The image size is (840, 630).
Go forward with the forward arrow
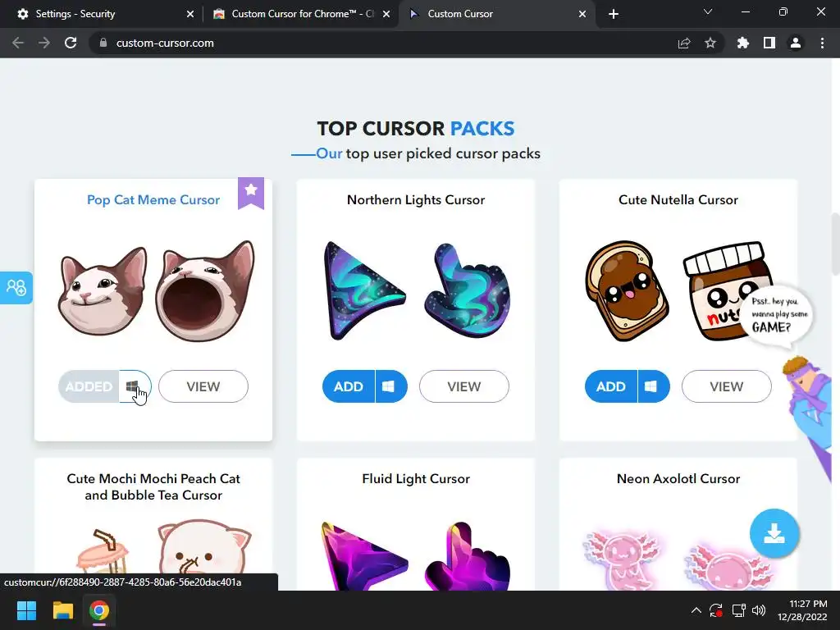[44, 43]
